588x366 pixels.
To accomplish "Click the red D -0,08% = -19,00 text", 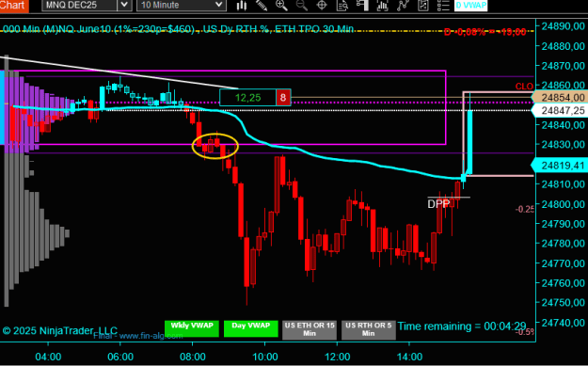I will coord(485,32).
